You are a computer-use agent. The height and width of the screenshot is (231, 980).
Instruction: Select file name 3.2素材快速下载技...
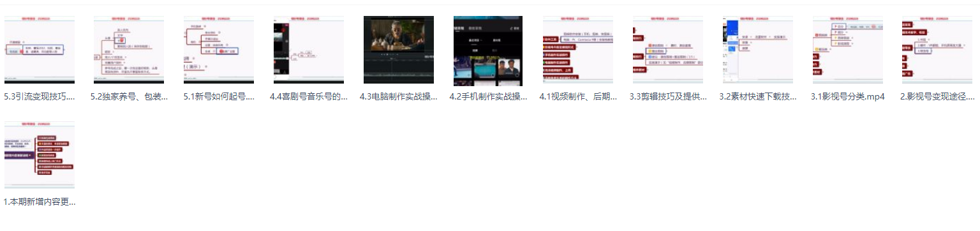pos(758,97)
